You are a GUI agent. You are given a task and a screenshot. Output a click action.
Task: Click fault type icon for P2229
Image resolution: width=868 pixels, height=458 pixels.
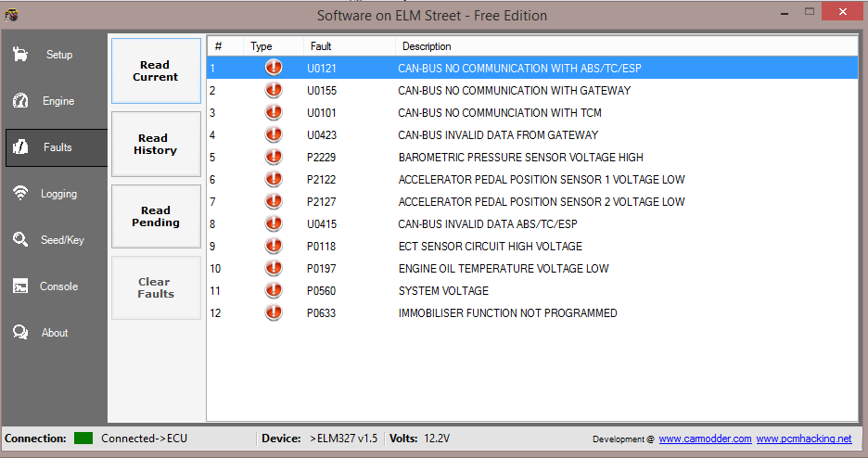tap(274, 157)
